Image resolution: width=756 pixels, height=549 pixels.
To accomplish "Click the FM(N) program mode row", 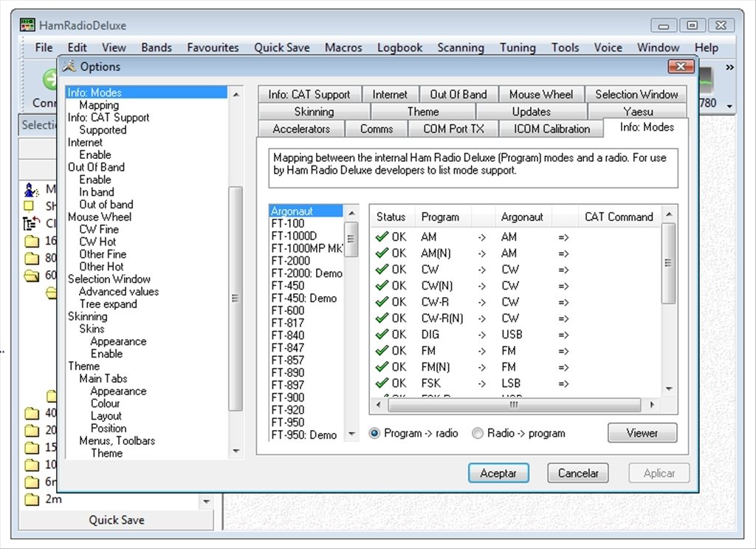I will (x=515, y=367).
